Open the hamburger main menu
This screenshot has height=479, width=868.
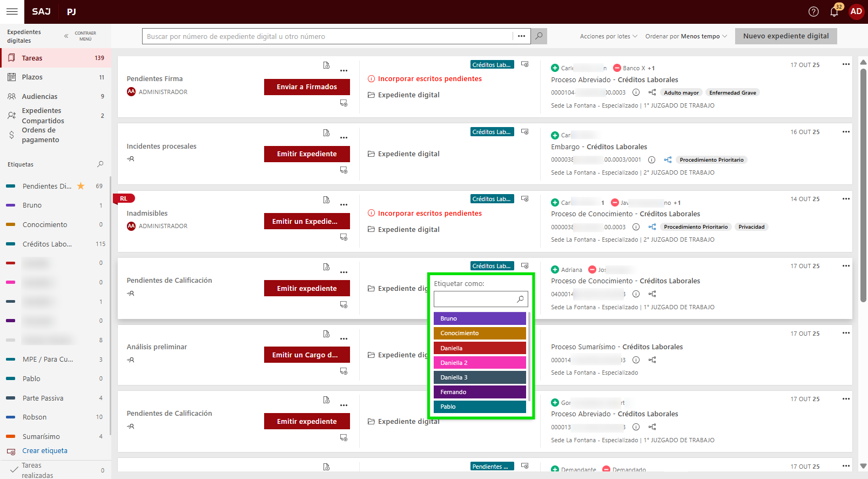point(12,11)
